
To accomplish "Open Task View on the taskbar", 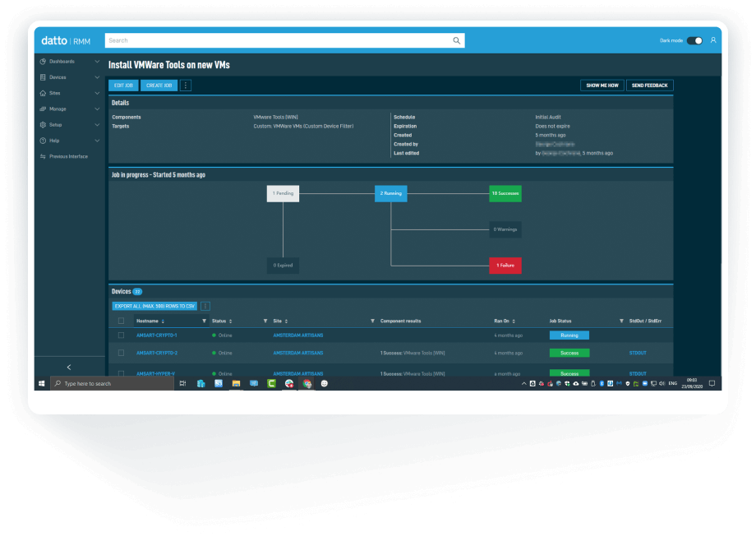I will tap(182, 384).
